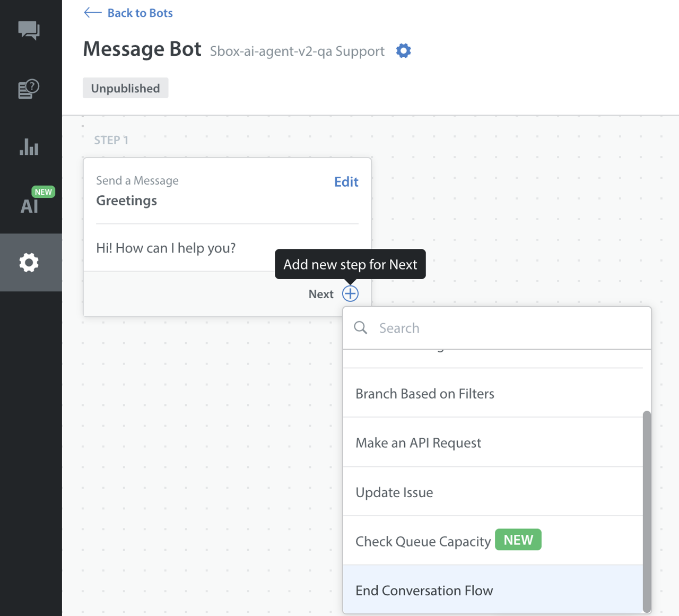Screen dimensions: 679x616
Task: Click the plus icon beside Next
Action: [x=350, y=293]
